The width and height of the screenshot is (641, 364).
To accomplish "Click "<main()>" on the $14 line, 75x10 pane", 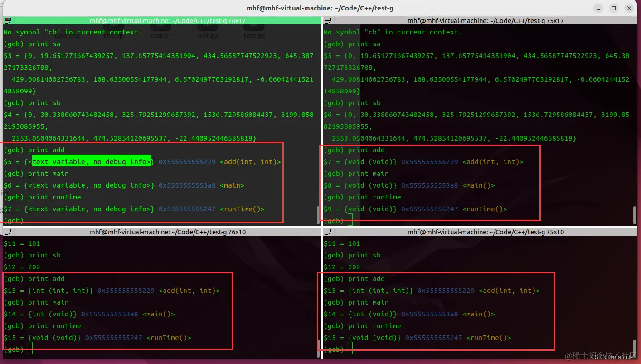I will tap(479, 314).
